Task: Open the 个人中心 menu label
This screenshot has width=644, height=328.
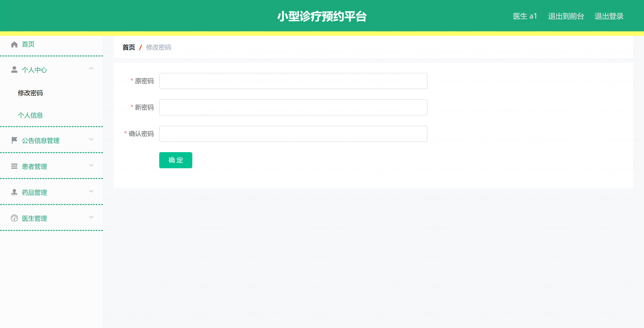Action: click(x=34, y=70)
